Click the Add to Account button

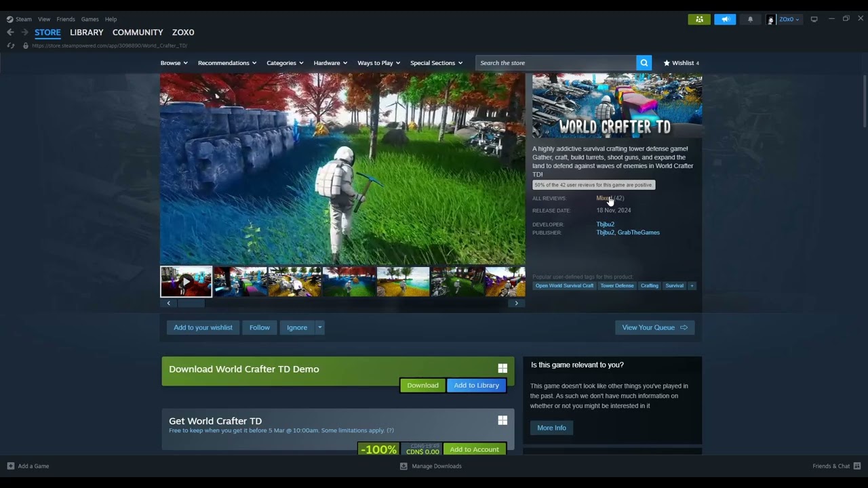pyautogui.click(x=474, y=449)
